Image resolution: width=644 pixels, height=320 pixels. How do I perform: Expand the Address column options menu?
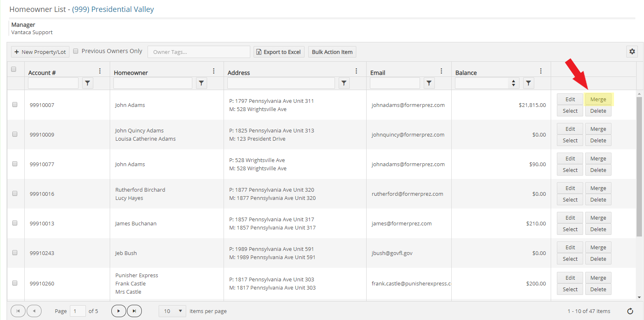(x=356, y=71)
